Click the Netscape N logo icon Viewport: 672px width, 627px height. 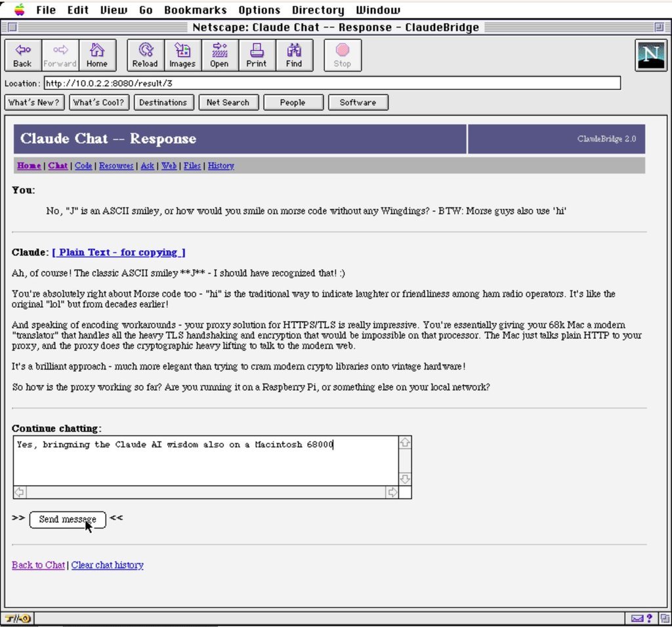click(651, 55)
